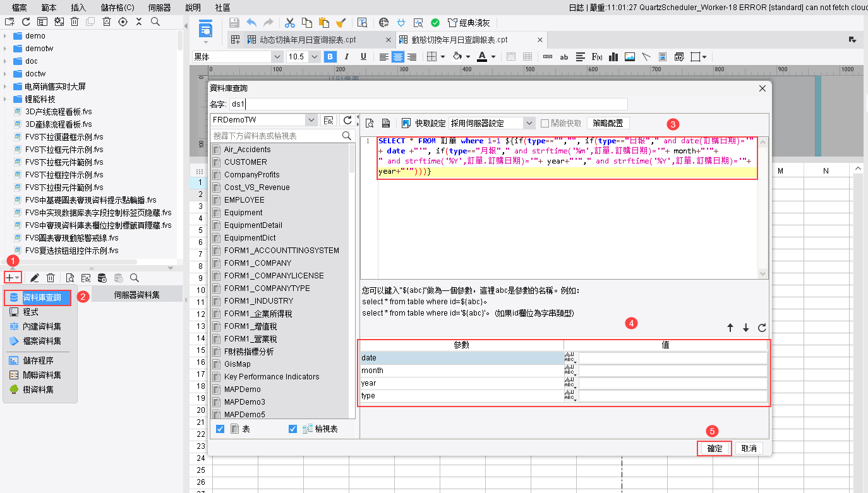Click the move parameter up arrow
Viewport: 868px width, 493px height.
tap(730, 328)
